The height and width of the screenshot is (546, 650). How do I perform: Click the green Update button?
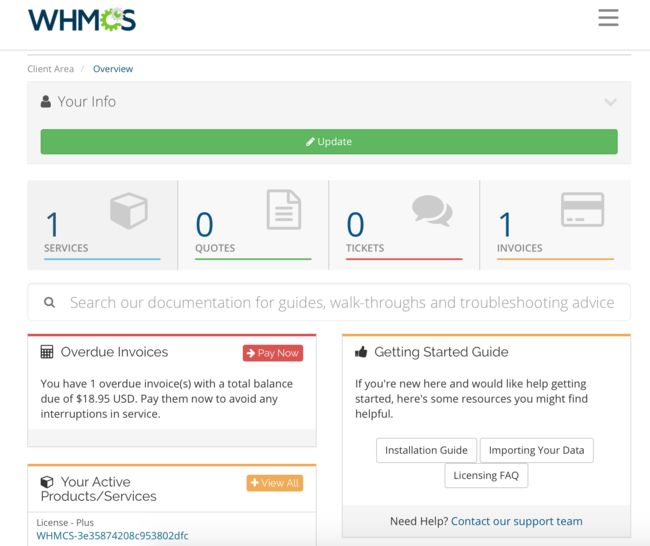tap(329, 142)
